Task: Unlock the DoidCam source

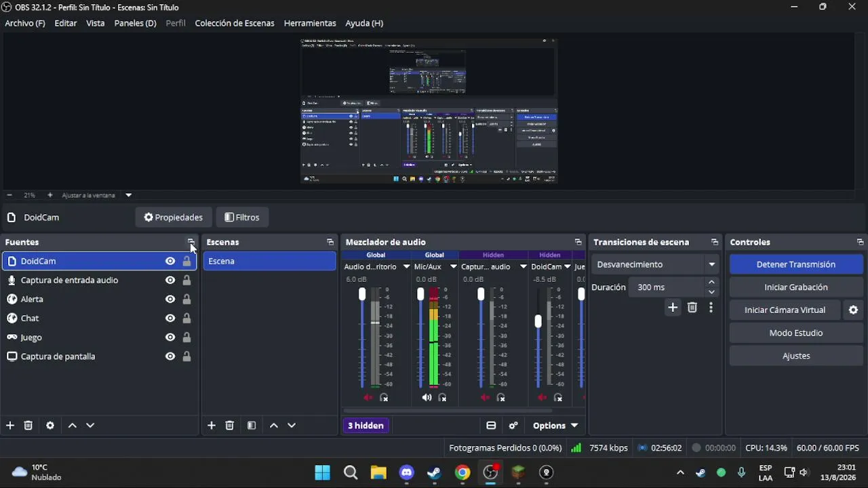Action: tap(186, 261)
